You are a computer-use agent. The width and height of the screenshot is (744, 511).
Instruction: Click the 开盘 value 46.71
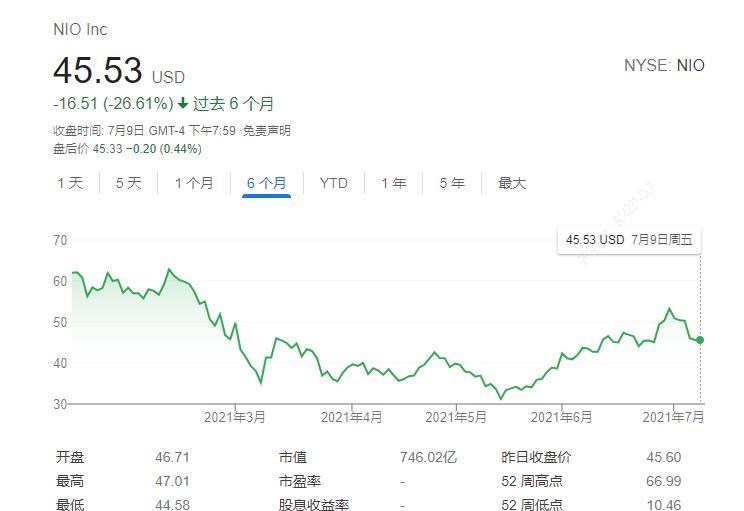(x=172, y=457)
